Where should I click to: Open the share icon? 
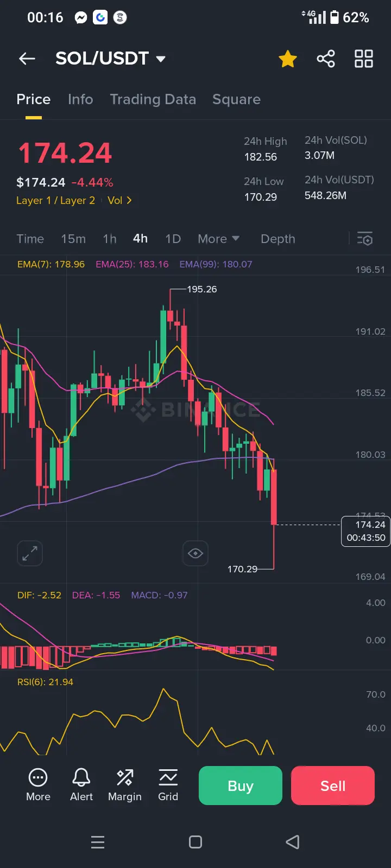coord(326,59)
